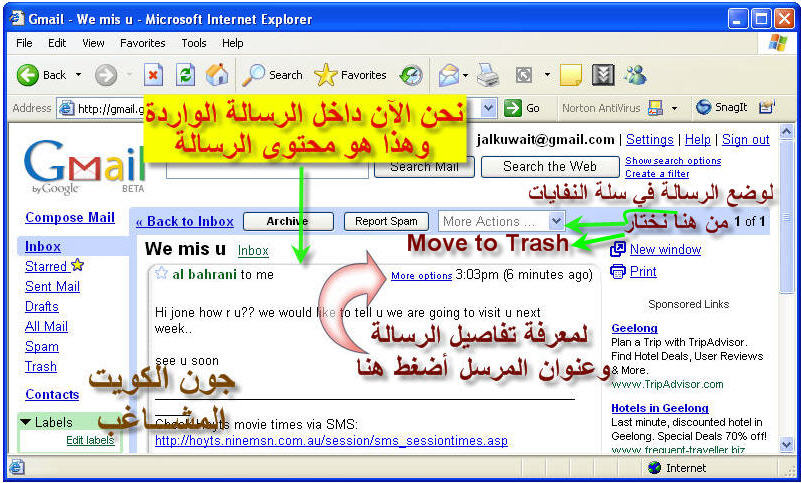Print page using toolbar printer icon
The width and height of the screenshot is (801, 483).
point(487,75)
